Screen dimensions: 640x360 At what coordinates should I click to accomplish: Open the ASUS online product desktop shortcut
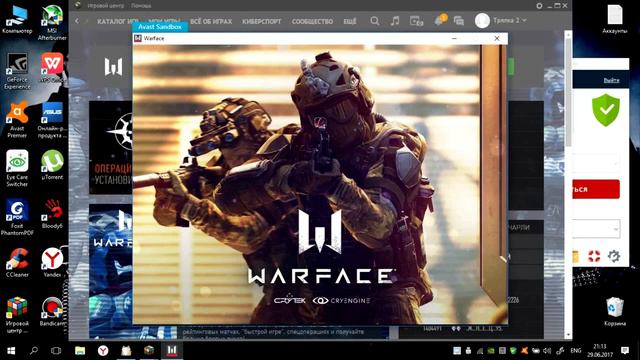pyautogui.click(x=52, y=120)
